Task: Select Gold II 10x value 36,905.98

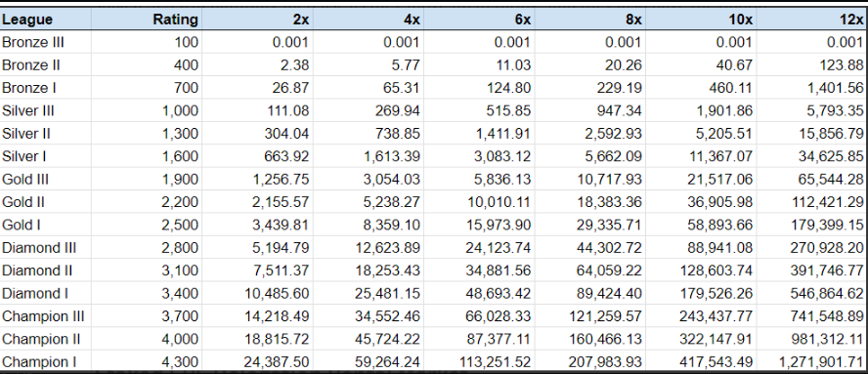Action: [701, 202]
